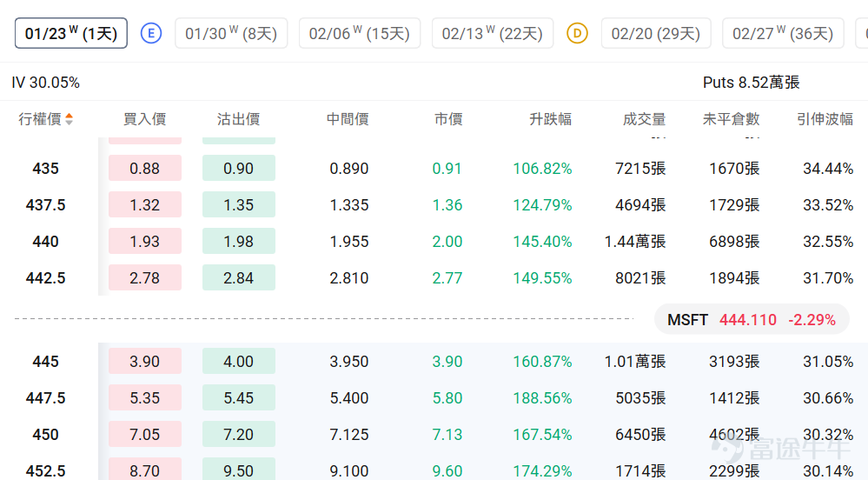Select the 437.5 strike price row

pyautogui.click(x=434, y=204)
